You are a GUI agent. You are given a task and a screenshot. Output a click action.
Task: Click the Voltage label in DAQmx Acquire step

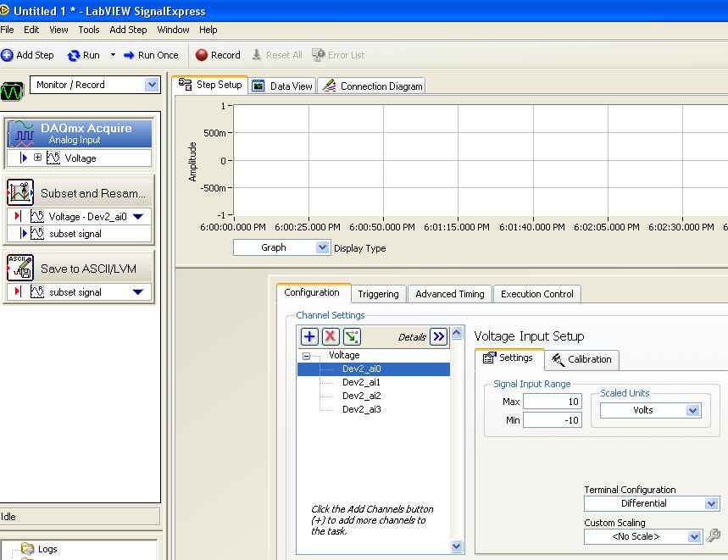(x=81, y=158)
